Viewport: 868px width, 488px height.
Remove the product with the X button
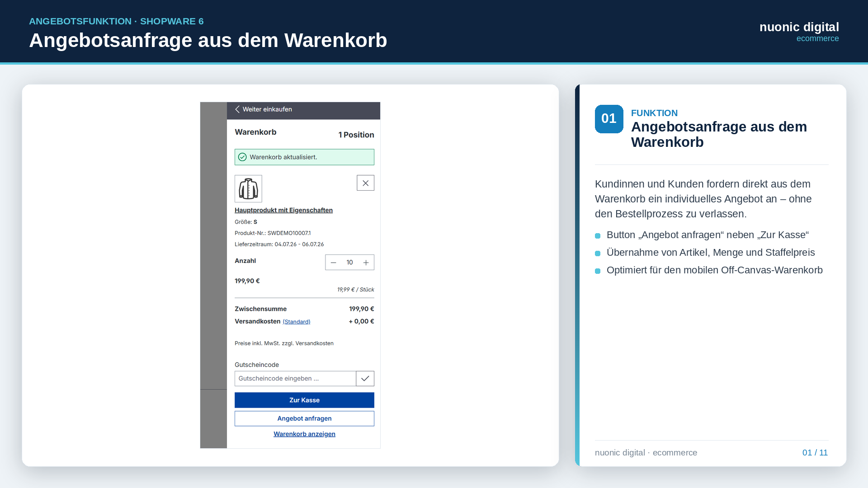(x=365, y=183)
